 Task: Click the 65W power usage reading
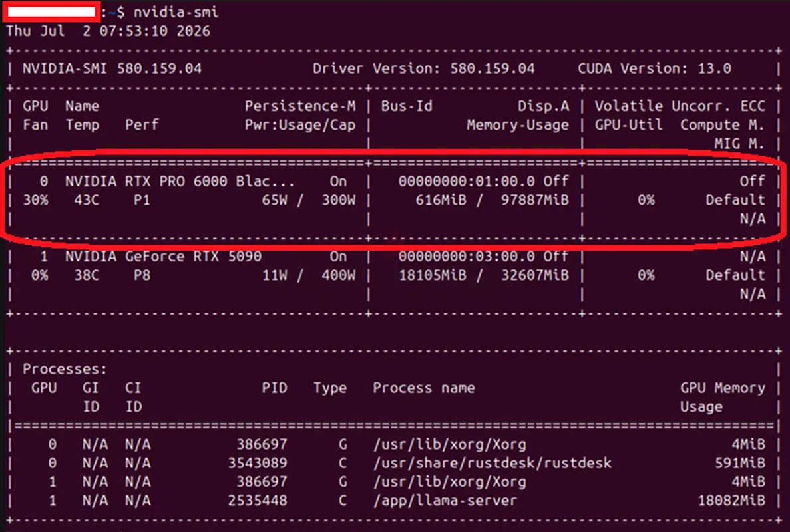coord(275,200)
